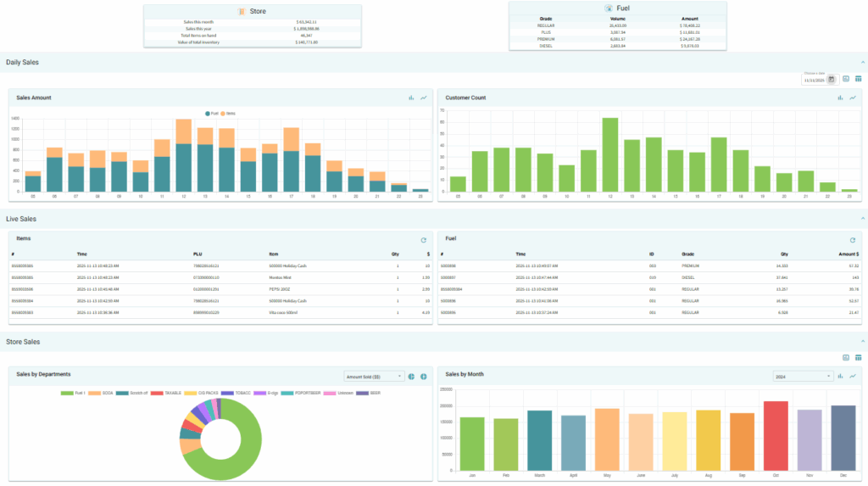Switch Sales Amount to bar chart view

pos(411,98)
